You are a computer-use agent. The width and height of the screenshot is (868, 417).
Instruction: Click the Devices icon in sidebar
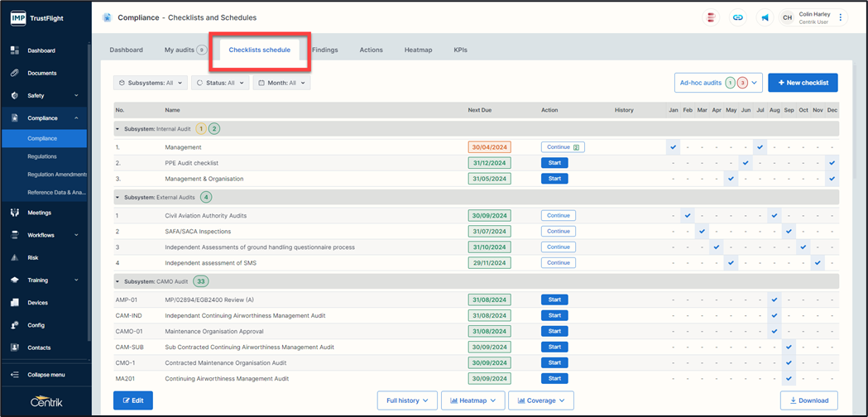click(15, 303)
